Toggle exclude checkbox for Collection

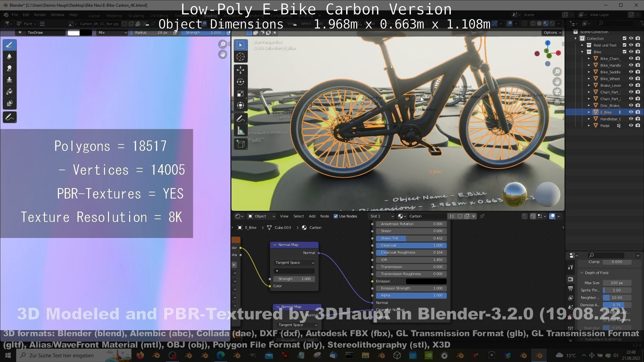coord(625,39)
